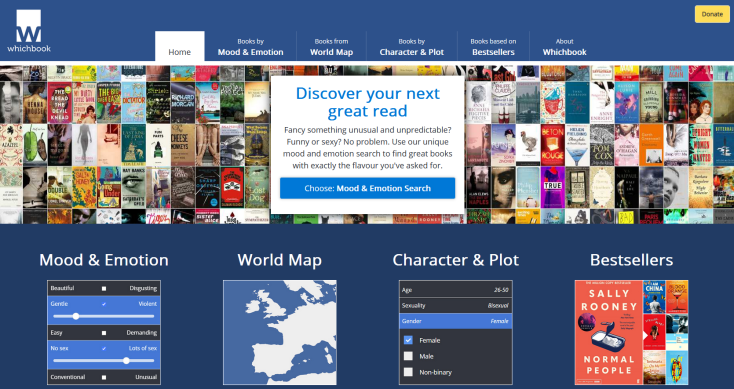Open Ray Banks Saturday's Child cover
734x389 pixels.
pos(133,187)
